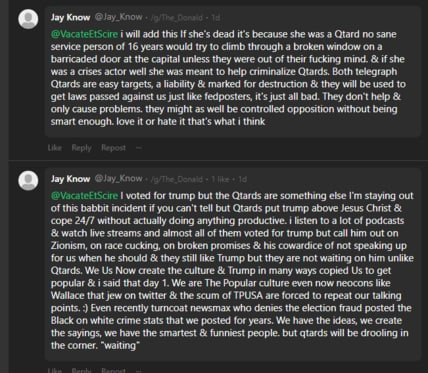Click the 1d timestamp right after /g/The_Donald
The image size is (428, 373).
tap(216, 18)
